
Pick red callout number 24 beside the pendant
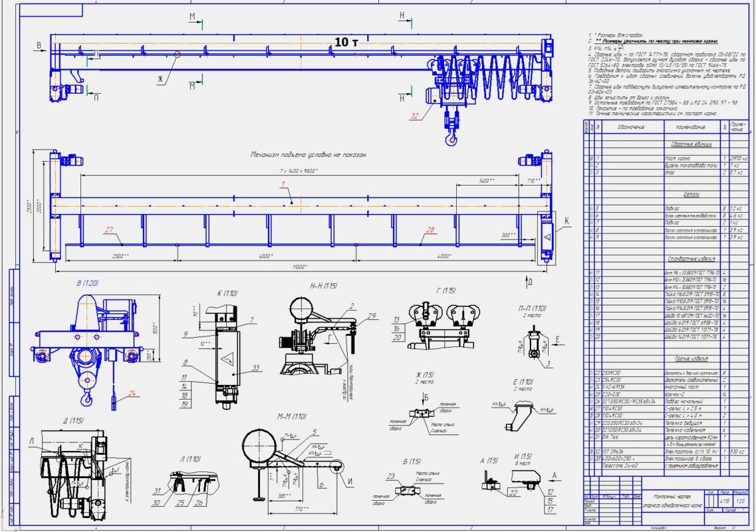tap(132, 394)
